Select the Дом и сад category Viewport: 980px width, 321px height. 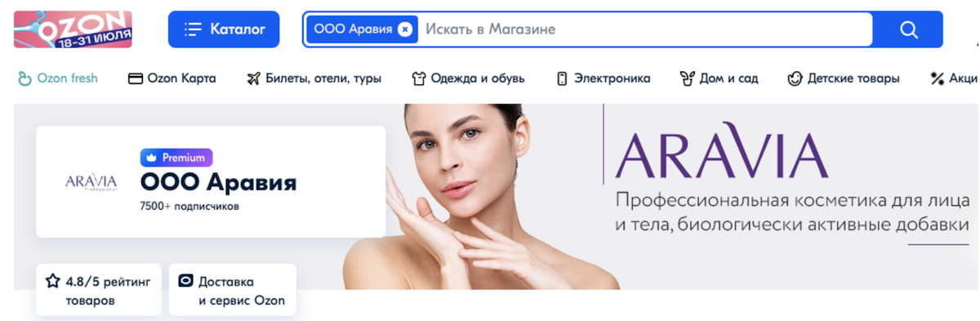pyautogui.click(x=719, y=78)
